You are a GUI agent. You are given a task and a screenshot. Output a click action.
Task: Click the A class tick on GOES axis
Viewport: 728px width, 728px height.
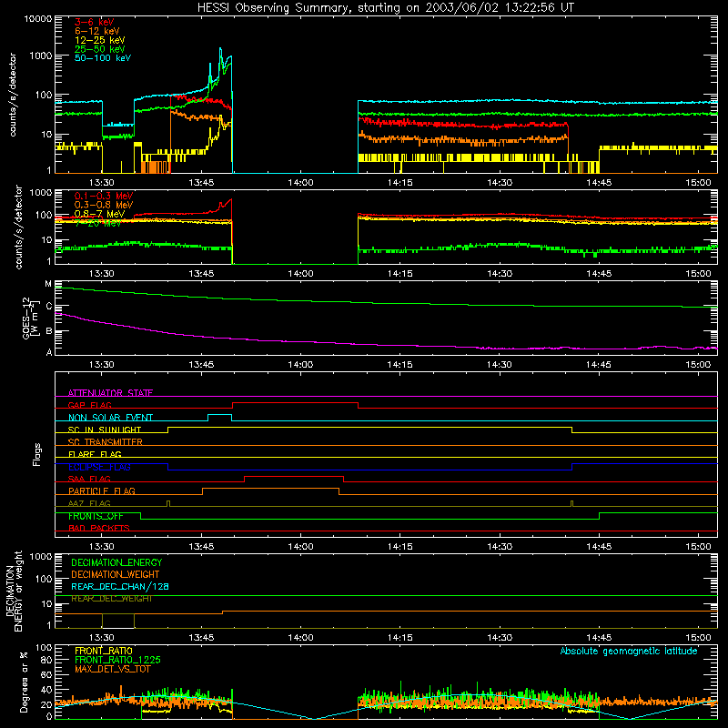pyautogui.click(x=49, y=352)
